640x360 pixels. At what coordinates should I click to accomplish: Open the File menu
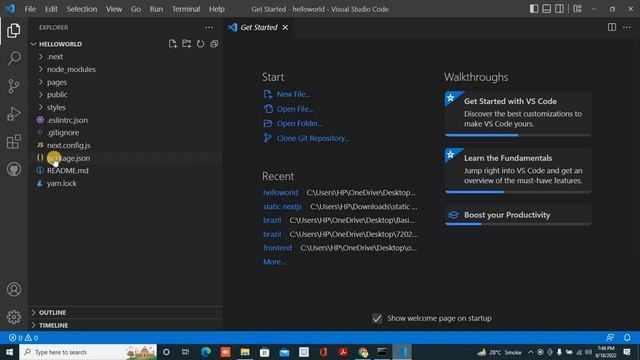(30, 9)
